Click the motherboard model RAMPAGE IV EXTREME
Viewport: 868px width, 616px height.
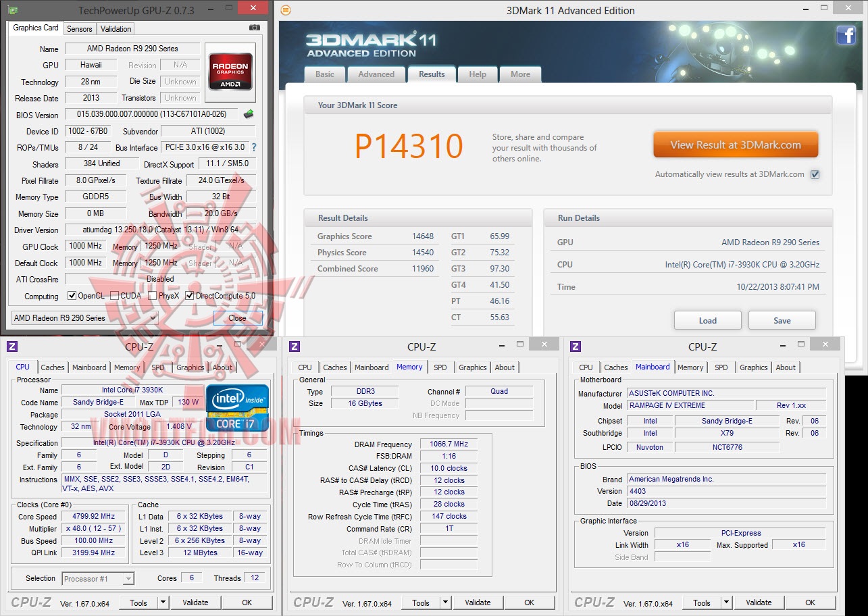tap(689, 406)
